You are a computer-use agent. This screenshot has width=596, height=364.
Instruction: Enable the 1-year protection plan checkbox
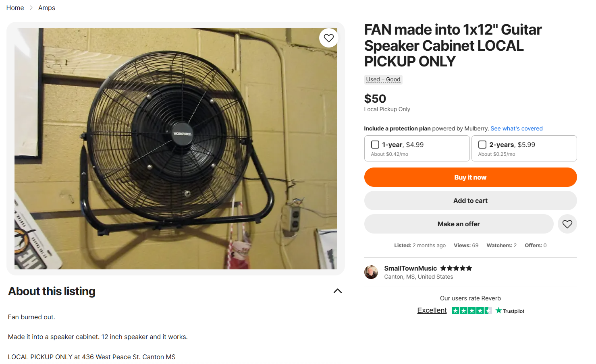375,145
